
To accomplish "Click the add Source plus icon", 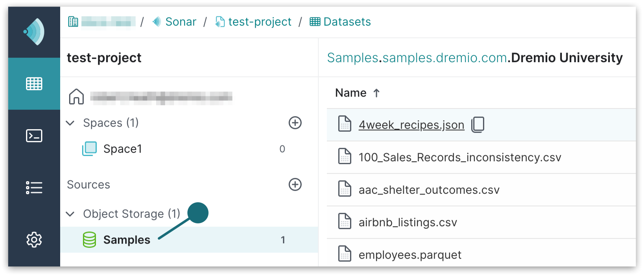I will [295, 184].
